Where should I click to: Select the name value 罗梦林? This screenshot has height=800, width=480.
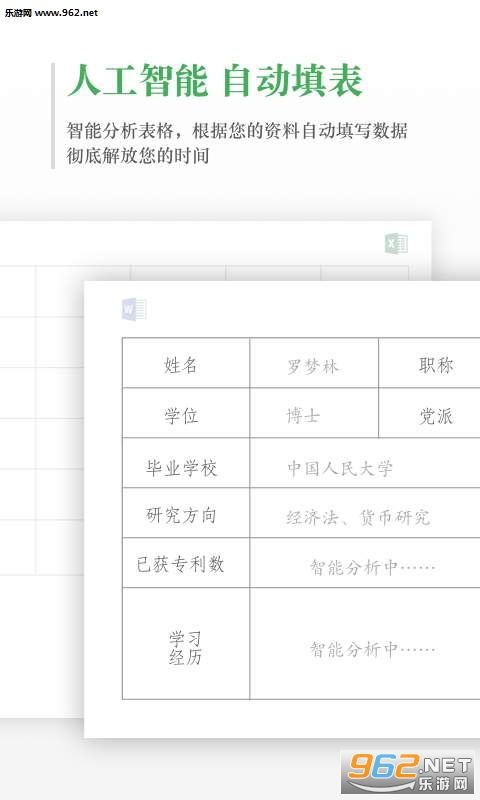[313, 366]
